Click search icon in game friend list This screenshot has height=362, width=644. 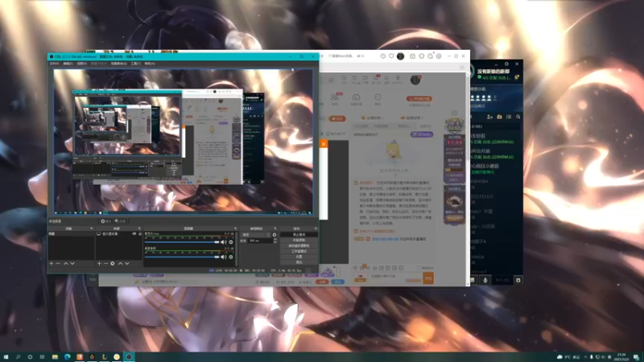coord(518,117)
